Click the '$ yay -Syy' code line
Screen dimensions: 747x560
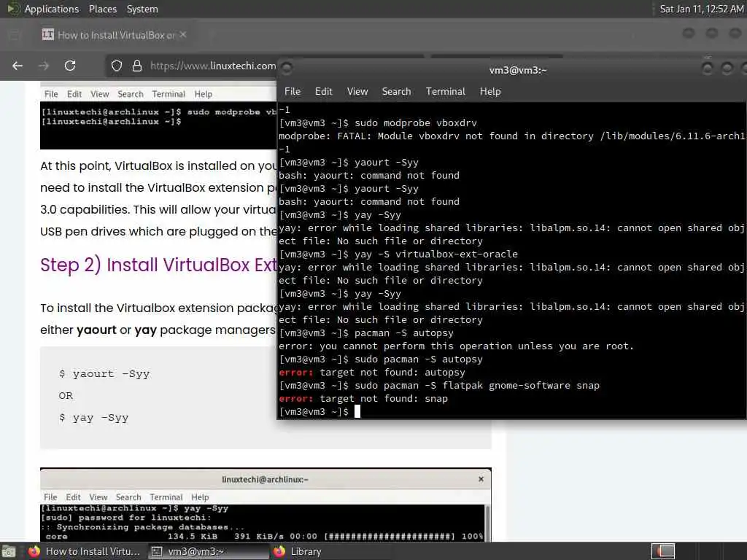coord(94,418)
